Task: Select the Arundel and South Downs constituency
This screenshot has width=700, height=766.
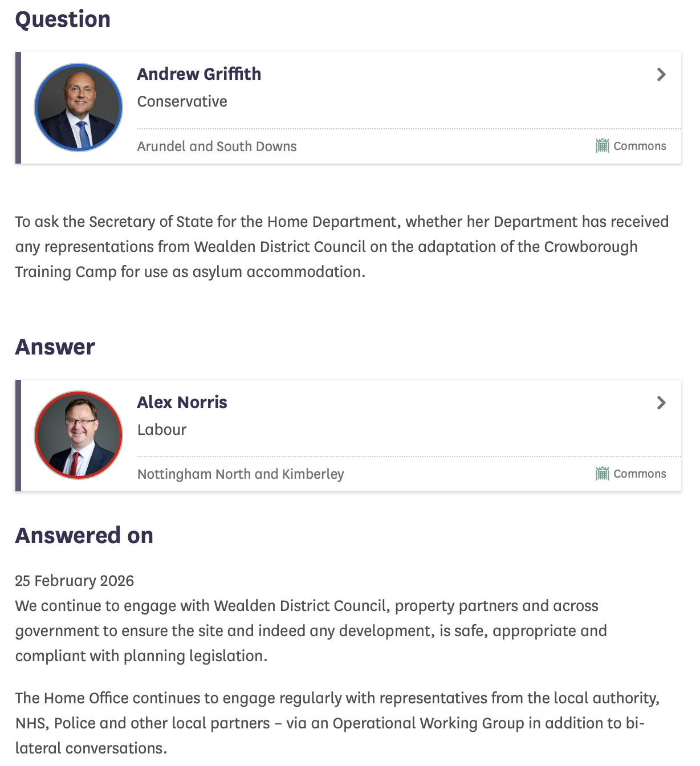Action: (217, 146)
